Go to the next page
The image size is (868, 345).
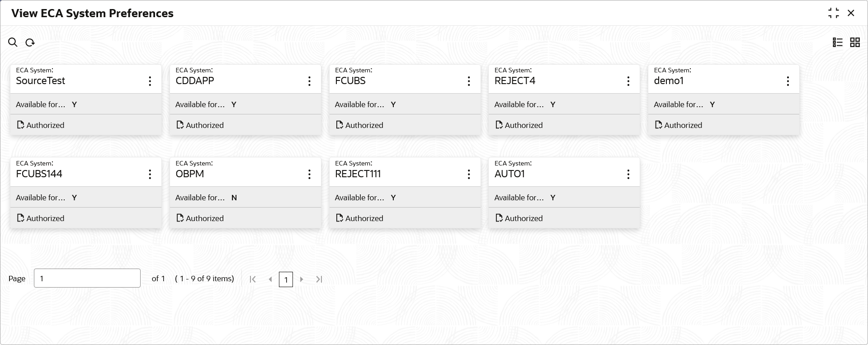[302, 279]
